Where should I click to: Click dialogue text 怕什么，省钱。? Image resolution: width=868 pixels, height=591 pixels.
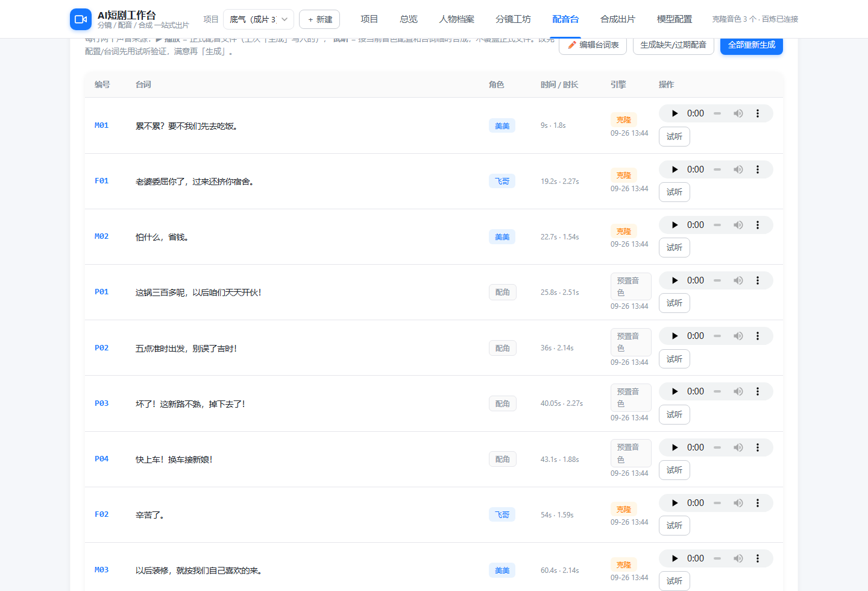(163, 237)
